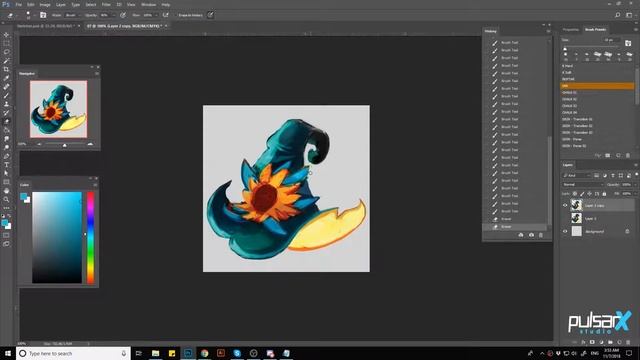Open the Filter menu
The image size is (640, 360).
pos(106,4)
